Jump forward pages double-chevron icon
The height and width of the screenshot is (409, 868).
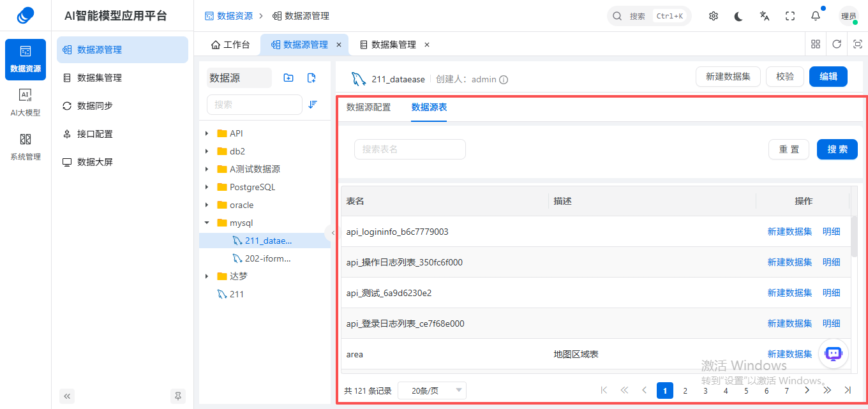(x=827, y=390)
